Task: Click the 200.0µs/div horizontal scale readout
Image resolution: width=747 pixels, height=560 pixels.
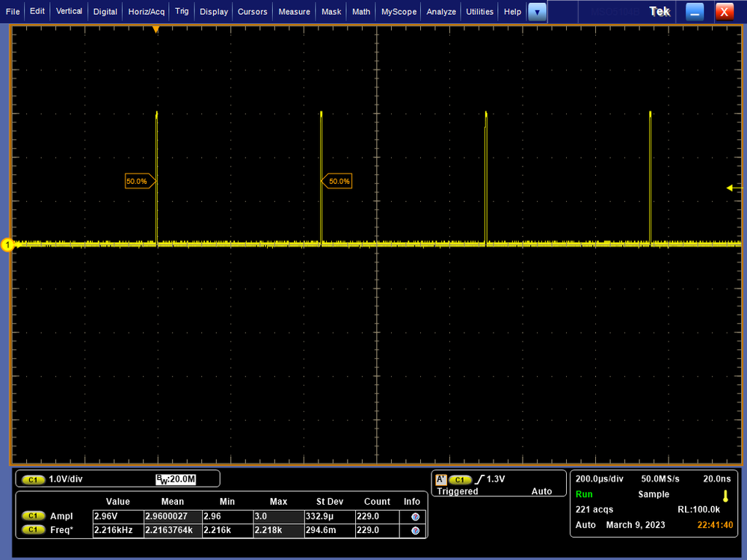Action: click(x=600, y=479)
